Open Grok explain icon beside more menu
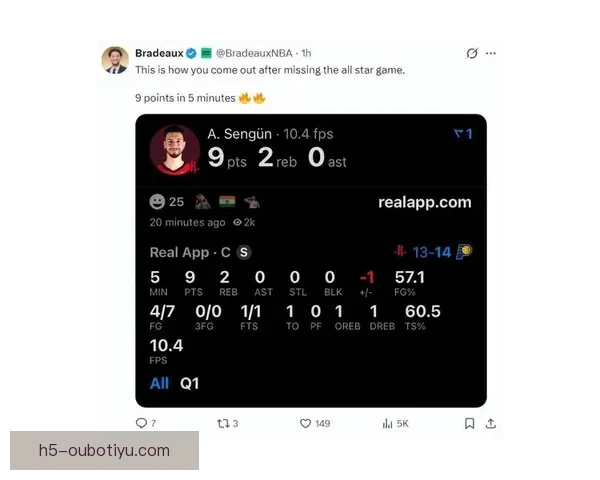Screen dimensions: 600x480 [472, 53]
